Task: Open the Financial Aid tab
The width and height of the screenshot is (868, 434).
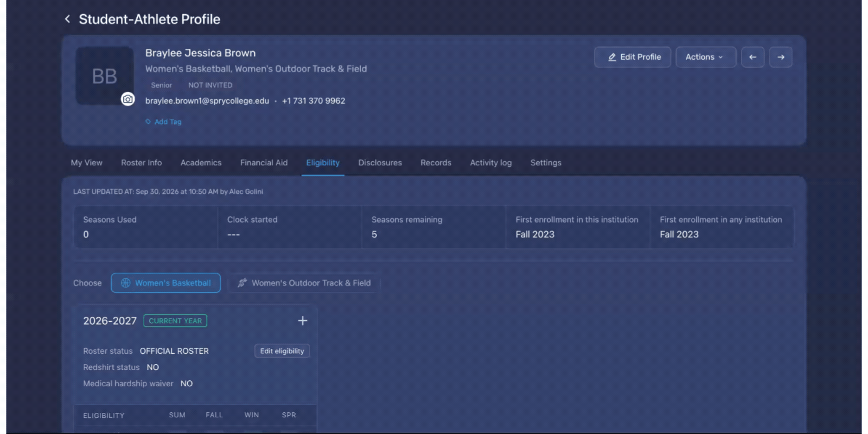Action: [x=264, y=163]
